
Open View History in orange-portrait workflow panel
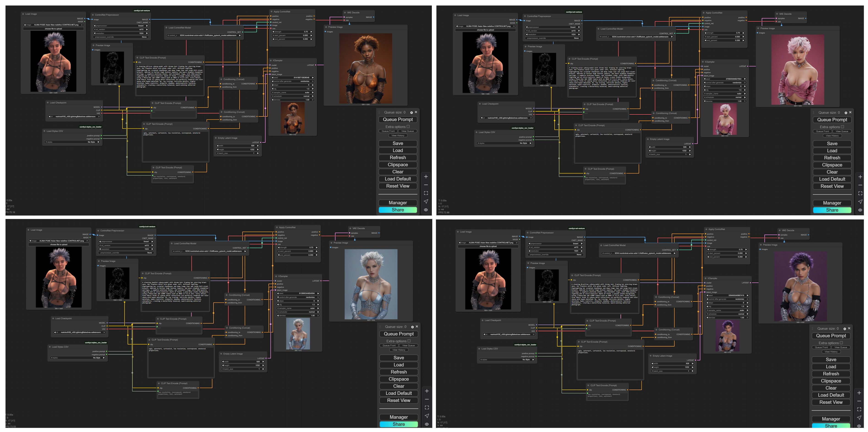(398, 136)
